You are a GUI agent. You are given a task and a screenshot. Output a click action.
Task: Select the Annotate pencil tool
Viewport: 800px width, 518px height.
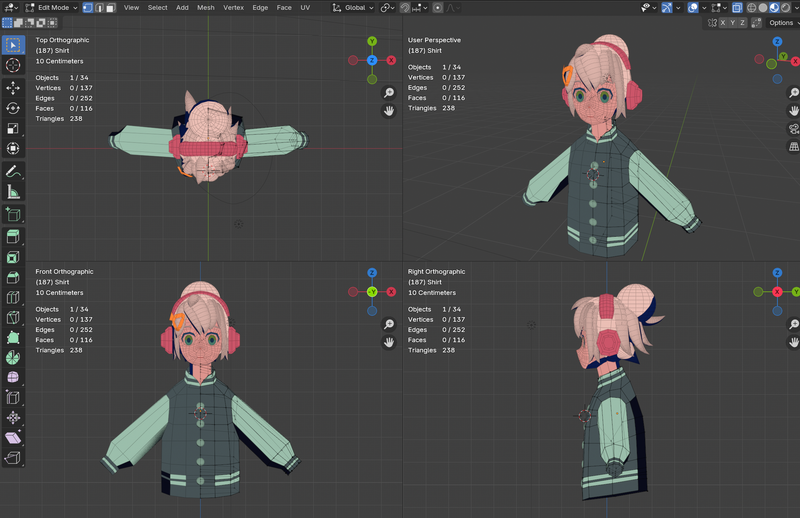[13, 171]
